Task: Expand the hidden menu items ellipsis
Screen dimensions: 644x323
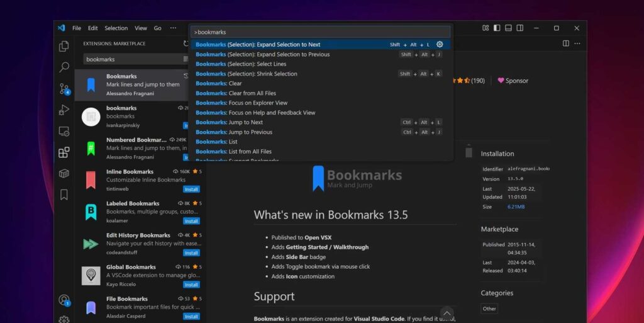Action: coord(173,28)
